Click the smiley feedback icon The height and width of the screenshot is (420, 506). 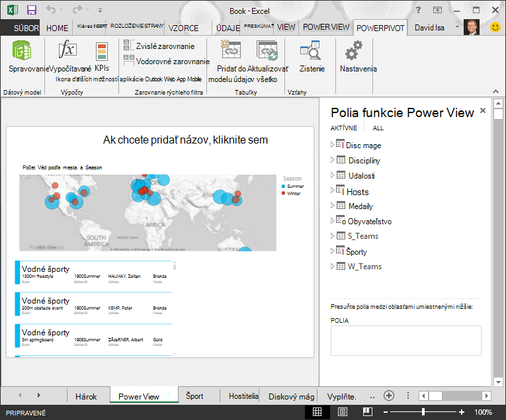[x=495, y=27]
